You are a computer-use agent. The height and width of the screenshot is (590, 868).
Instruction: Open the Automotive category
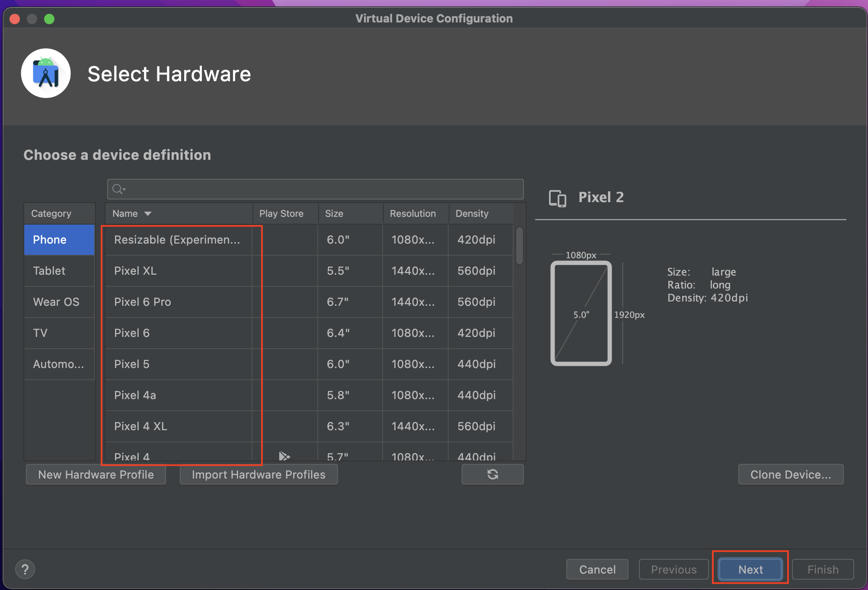click(59, 364)
